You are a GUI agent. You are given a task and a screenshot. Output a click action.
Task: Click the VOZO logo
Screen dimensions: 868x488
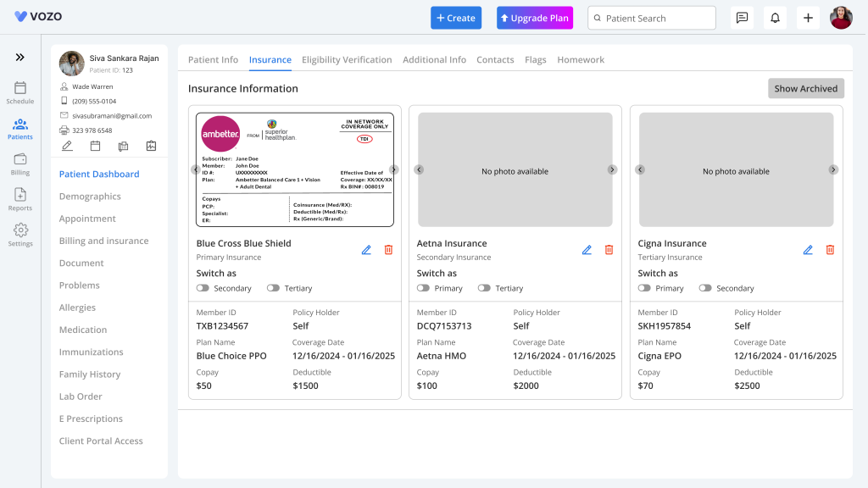[38, 17]
